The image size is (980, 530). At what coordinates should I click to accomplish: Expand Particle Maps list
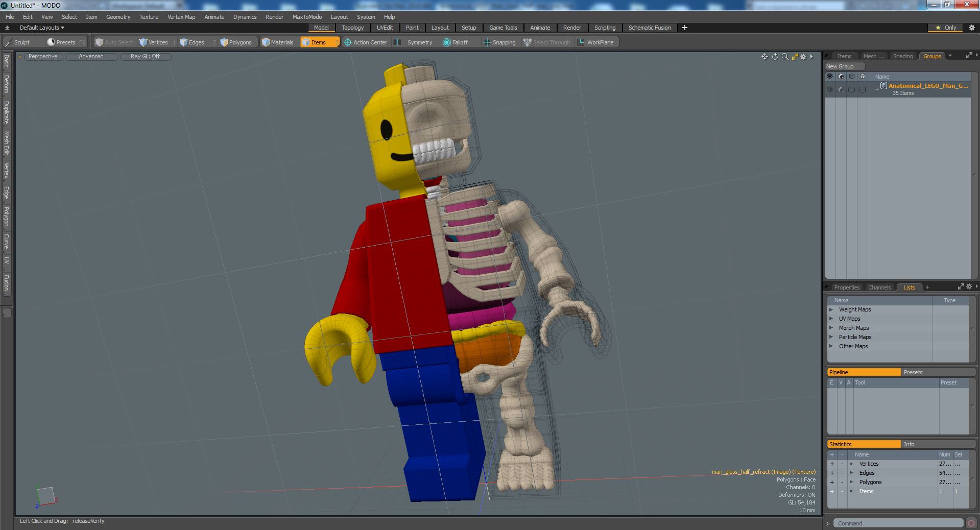tap(831, 337)
